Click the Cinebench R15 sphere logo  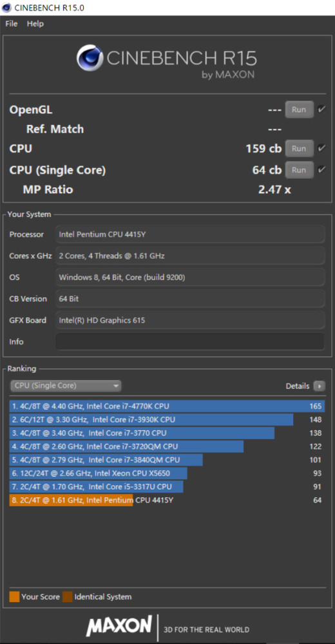pos(90,58)
